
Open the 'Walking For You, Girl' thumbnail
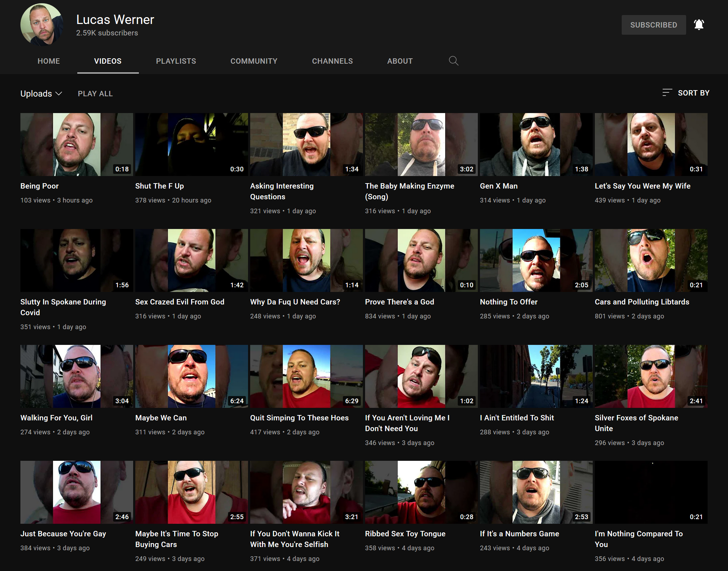(x=77, y=376)
